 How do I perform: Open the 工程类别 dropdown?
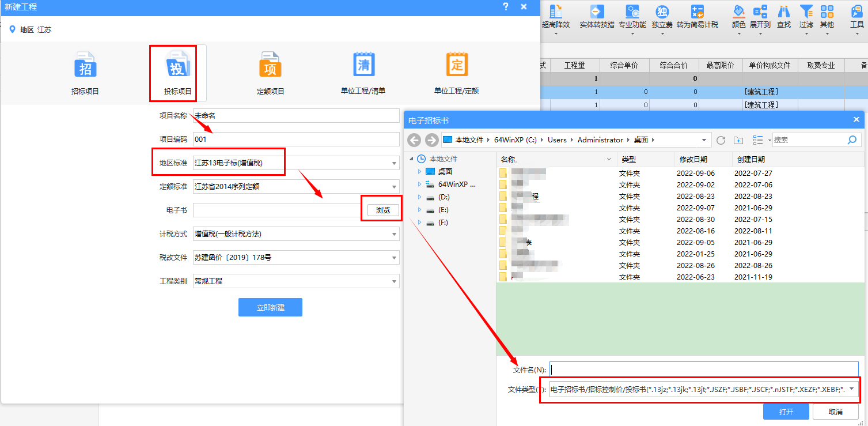tap(395, 281)
